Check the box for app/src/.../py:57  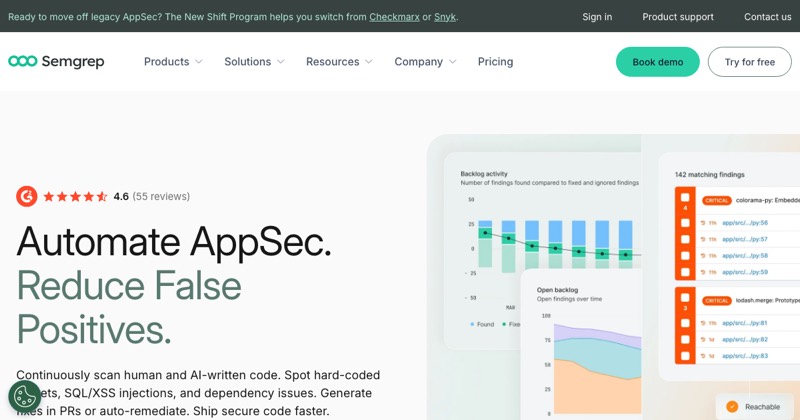685,239
